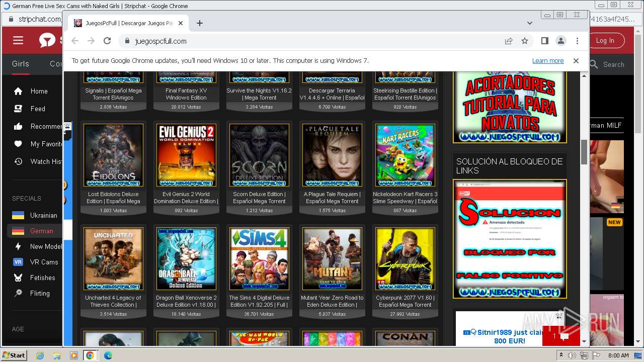644x362 pixels.
Task: Expand the tab search chevron
Action: [529, 23]
